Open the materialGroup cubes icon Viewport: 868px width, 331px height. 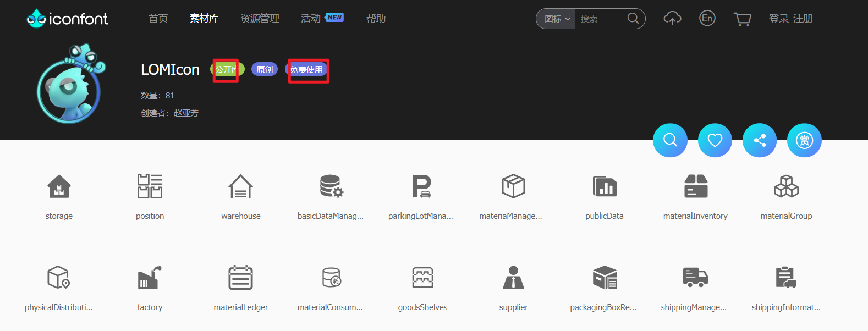pos(786,186)
